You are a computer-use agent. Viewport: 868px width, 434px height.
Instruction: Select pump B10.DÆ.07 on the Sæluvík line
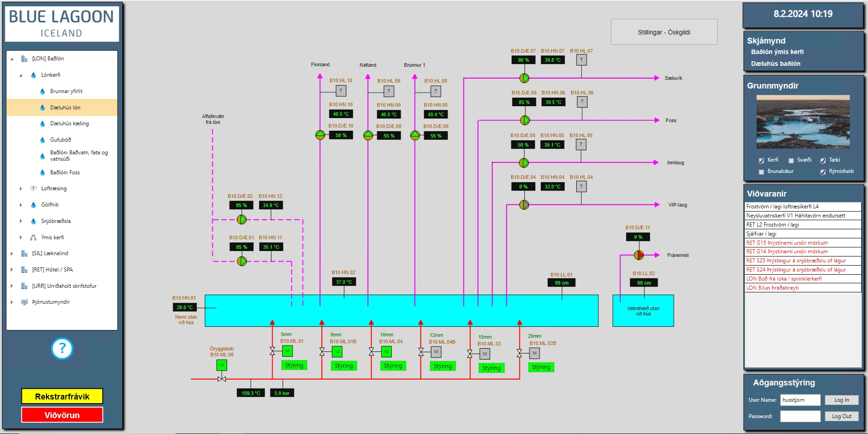point(524,78)
